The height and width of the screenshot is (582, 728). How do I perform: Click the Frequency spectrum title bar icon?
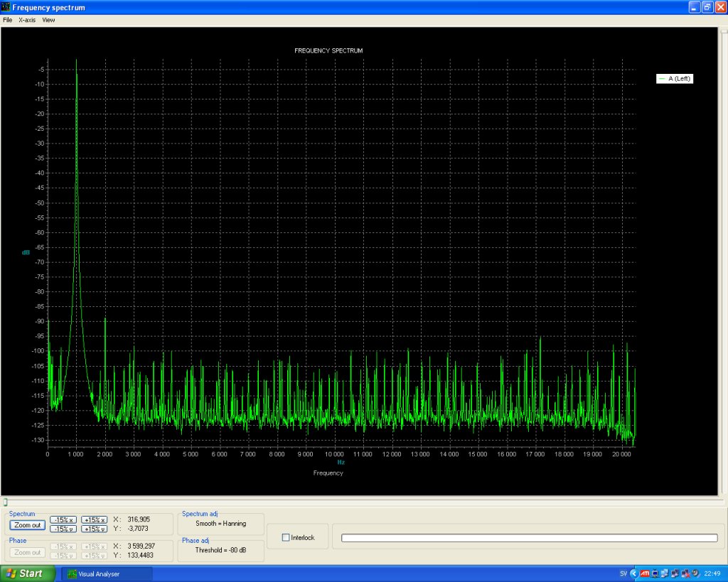click(6, 7)
